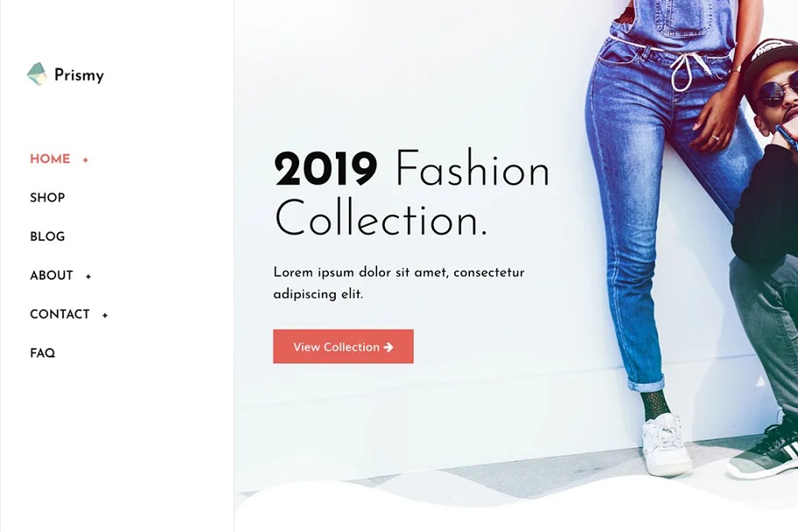This screenshot has width=798, height=532.
Task: Expand the plus icon beside CONTACT
Action: [105, 316]
